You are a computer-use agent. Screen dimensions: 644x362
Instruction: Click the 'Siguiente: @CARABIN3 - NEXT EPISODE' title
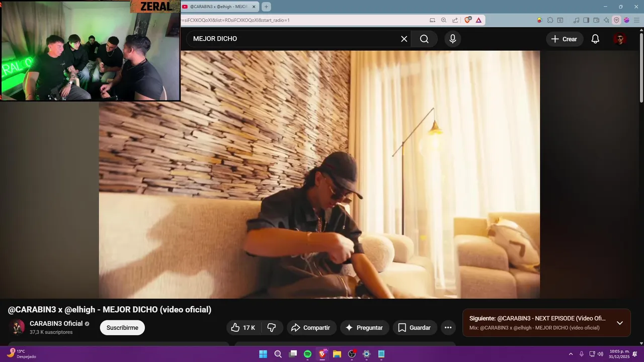point(537,318)
